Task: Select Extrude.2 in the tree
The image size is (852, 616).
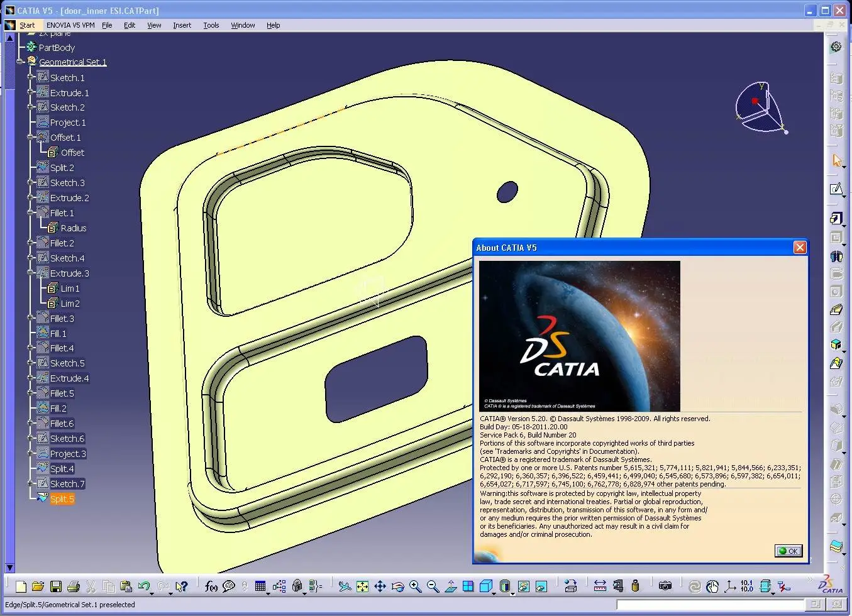Action: click(69, 197)
